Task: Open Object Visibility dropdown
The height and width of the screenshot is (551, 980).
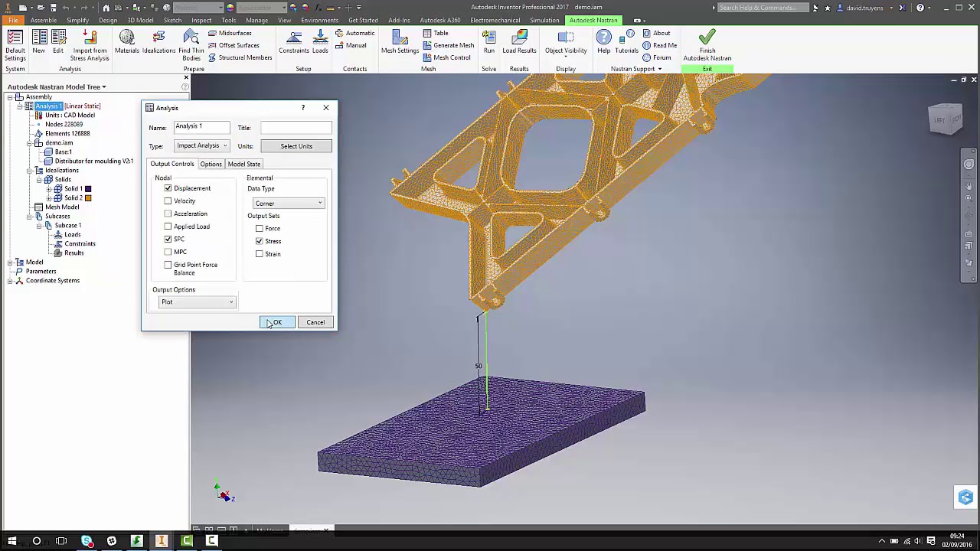Action: (566, 44)
